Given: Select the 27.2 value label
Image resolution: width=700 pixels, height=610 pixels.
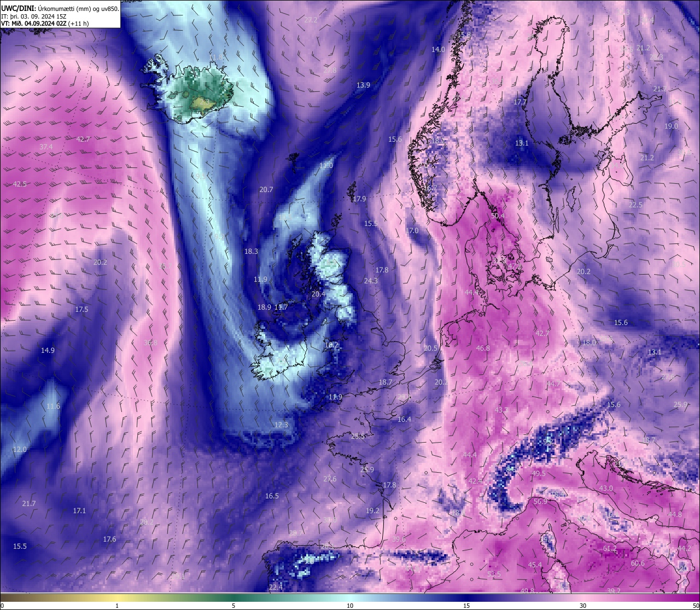Looking at the screenshot, I should (x=311, y=20).
